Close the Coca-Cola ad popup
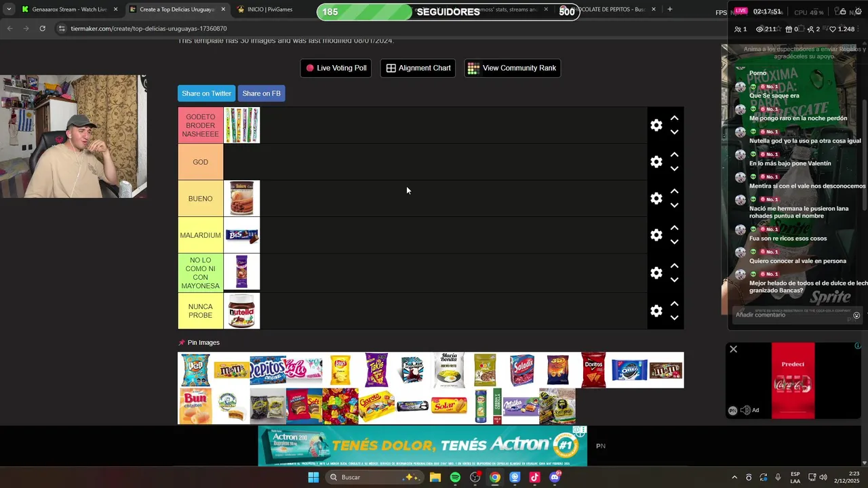This screenshot has height=488, width=868. pyautogui.click(x=733, y=350)
